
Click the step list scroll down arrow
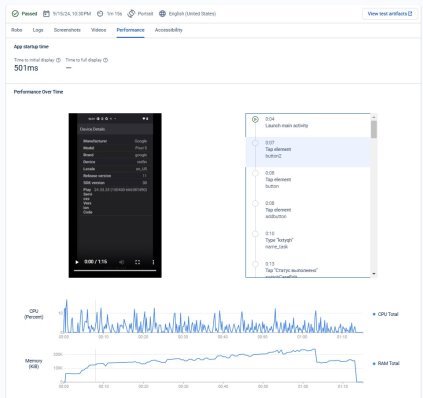click(x=374, y=274)
